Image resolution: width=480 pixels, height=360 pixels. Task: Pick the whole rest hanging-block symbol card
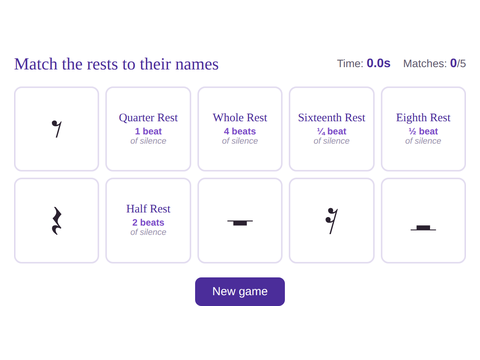(x=240, y=221)
